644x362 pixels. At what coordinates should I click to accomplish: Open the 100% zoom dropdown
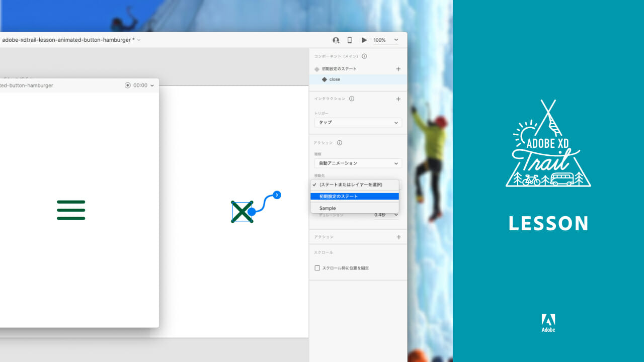pos(386,40)
